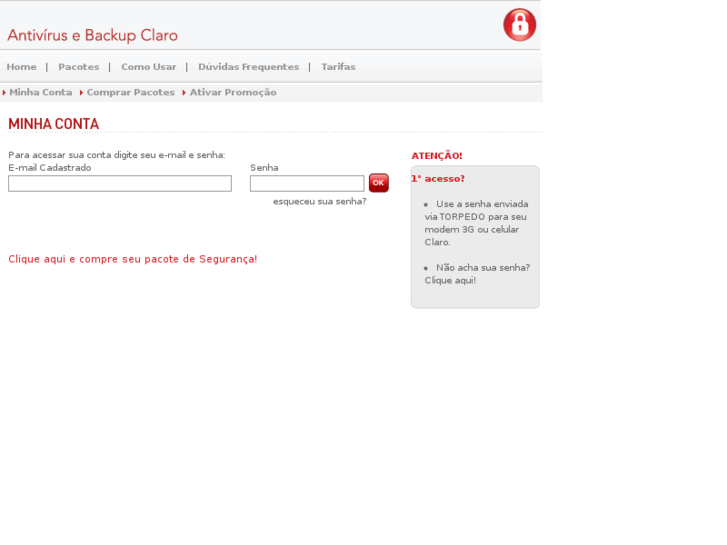The height and width of the screenshot is (545, 727).
Task: Select the Comprar Pacotes submenu link
Action: [131, 92]
